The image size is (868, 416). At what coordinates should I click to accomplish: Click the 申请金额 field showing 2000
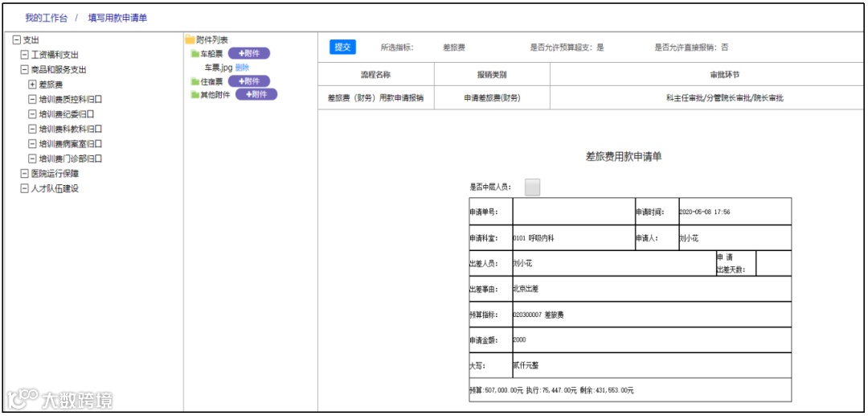(652, 340)
